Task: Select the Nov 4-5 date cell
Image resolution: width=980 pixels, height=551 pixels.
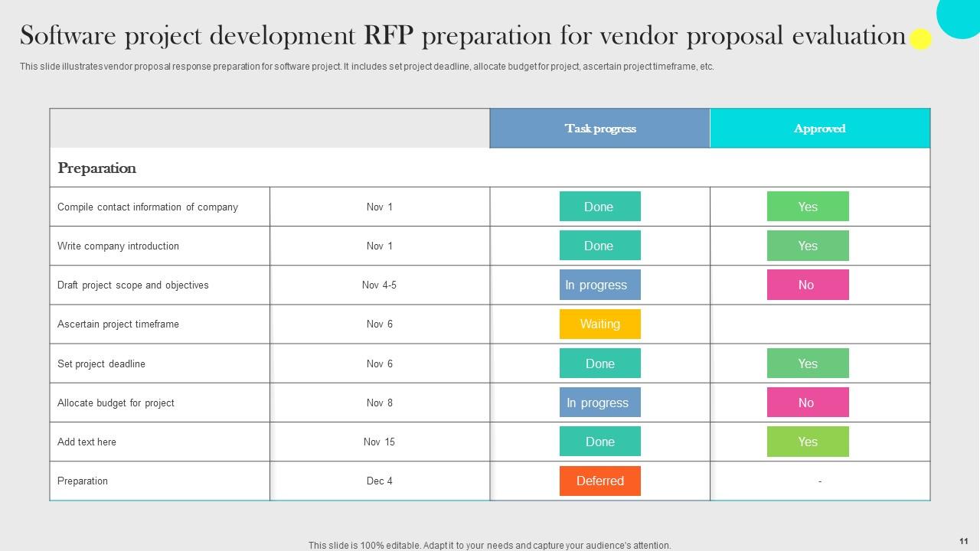Action: click(x=379, y=285)
